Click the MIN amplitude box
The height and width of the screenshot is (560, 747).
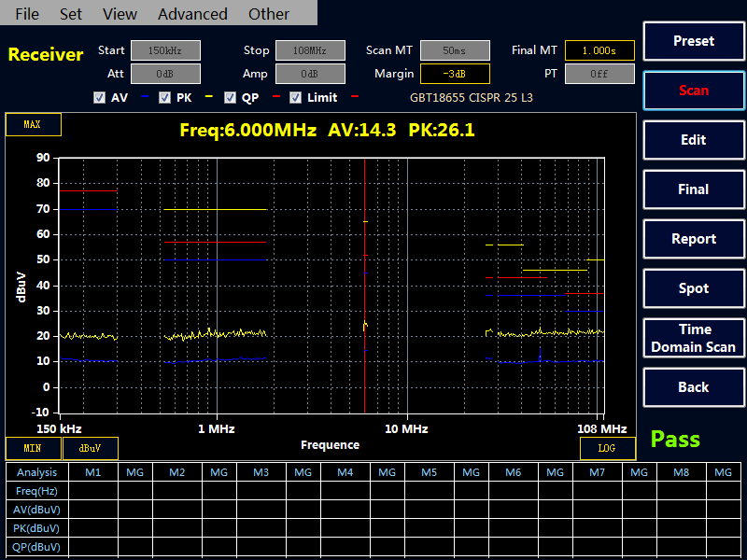(x=33, y=448)
